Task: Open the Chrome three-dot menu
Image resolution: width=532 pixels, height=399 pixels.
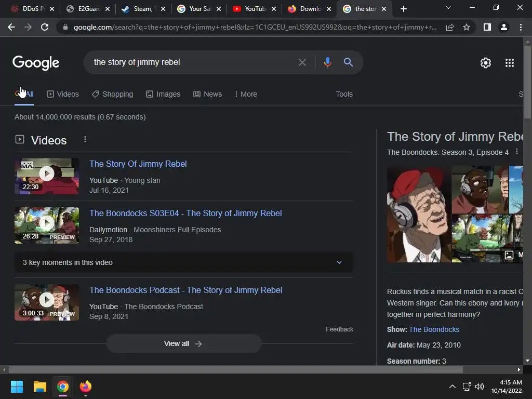Action: (x=521, y=27)
